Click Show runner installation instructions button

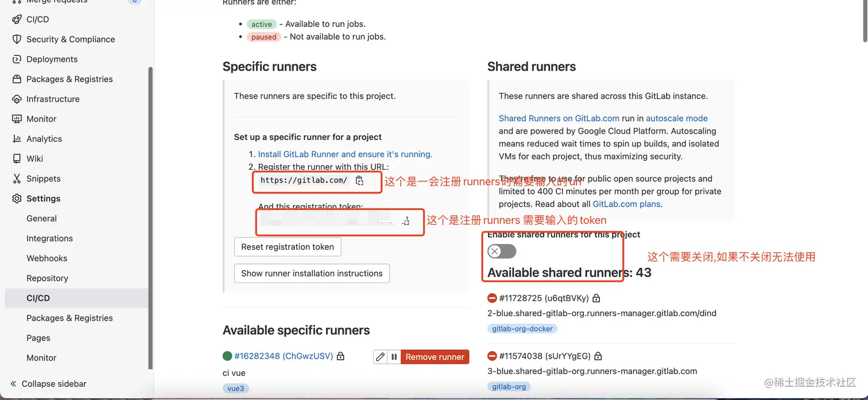pos(312,273)
